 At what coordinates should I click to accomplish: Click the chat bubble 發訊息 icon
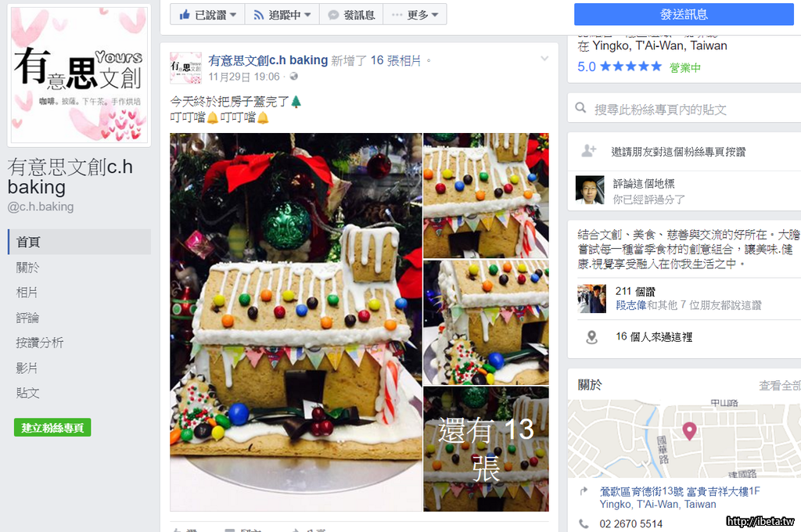coord(333,16)
